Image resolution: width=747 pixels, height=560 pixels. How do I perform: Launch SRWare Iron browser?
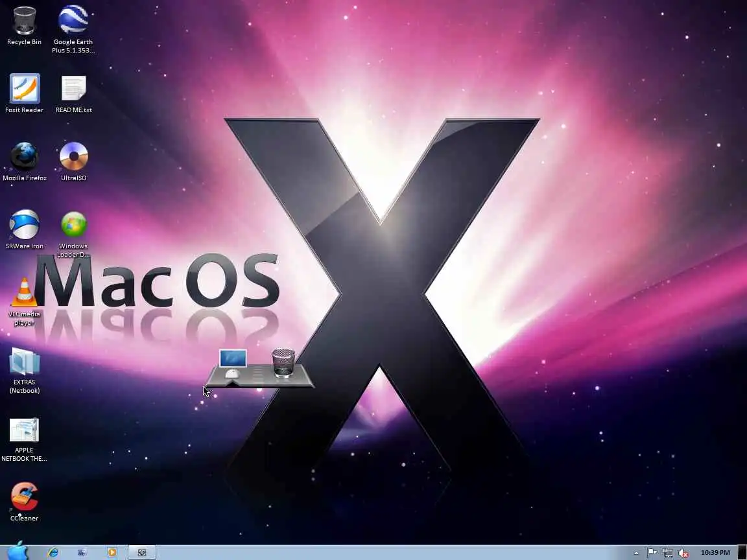[x=24, y=229]
